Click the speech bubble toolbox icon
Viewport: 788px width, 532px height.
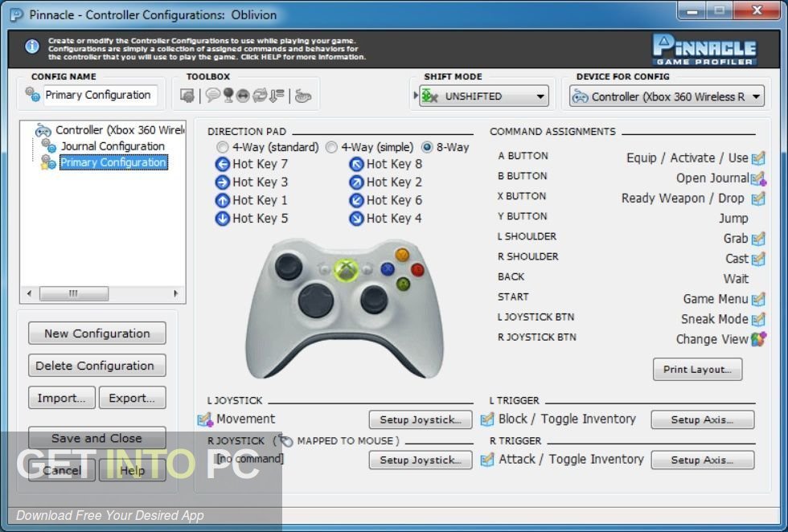(212, 95)
